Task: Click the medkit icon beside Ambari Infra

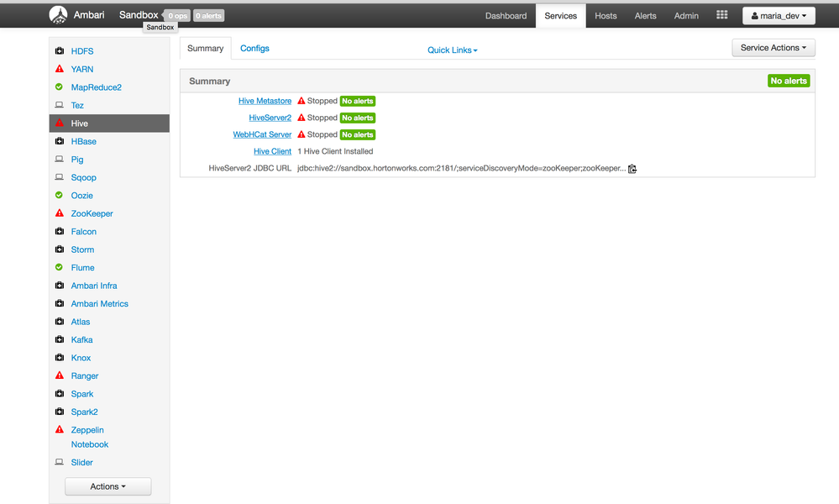Action: point(60,285)
